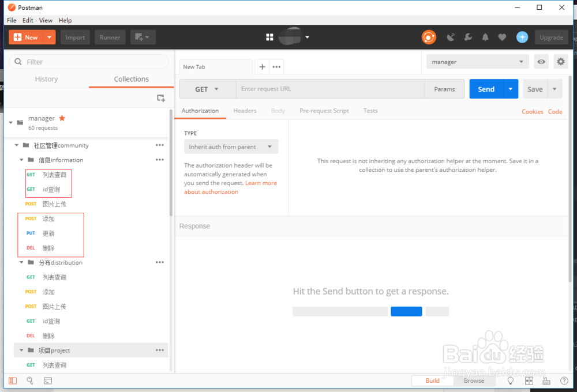Switch to the Collections tab
The height and width of the screenshot is (392, 577).
tap(131, 79)
